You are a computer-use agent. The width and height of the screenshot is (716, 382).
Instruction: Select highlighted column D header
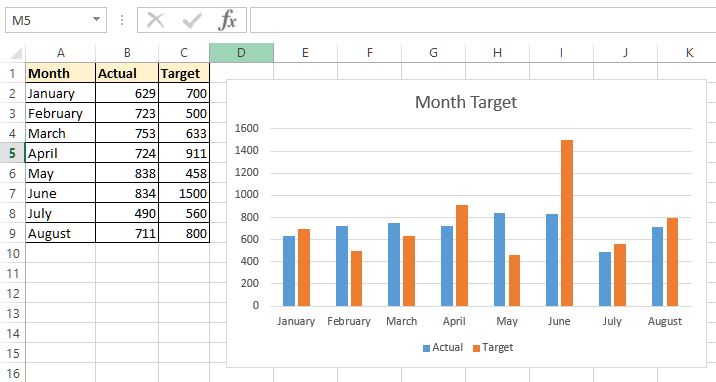pyautogui.click(x=242, y=53)
